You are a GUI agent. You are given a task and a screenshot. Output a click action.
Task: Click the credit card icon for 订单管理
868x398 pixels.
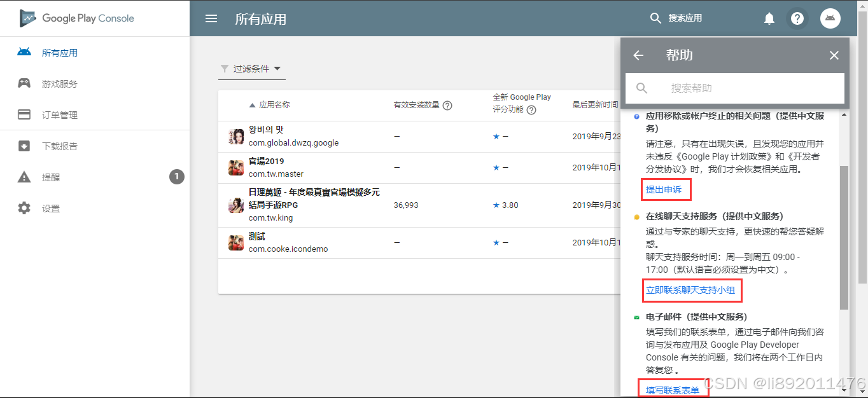click(24, 114)
